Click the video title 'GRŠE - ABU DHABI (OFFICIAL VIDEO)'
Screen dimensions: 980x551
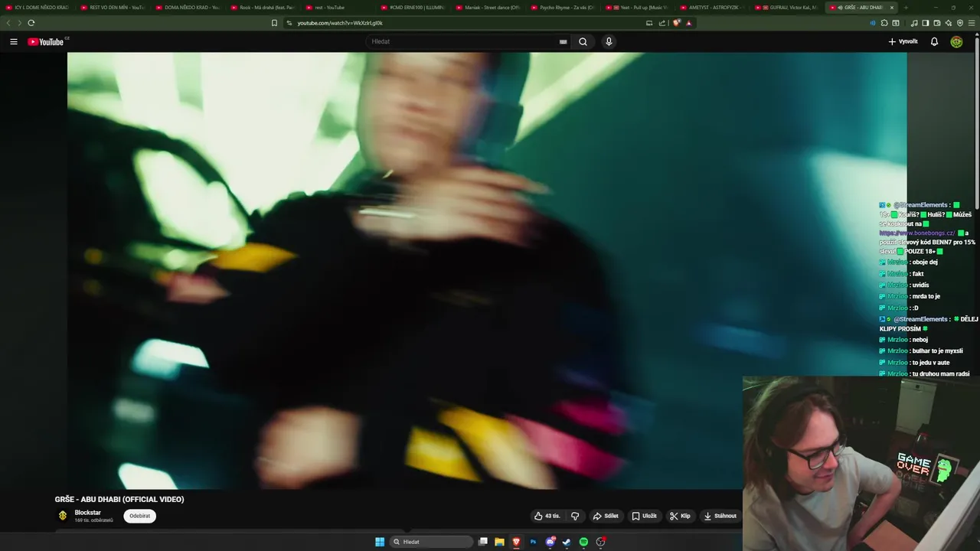[119, 499]
